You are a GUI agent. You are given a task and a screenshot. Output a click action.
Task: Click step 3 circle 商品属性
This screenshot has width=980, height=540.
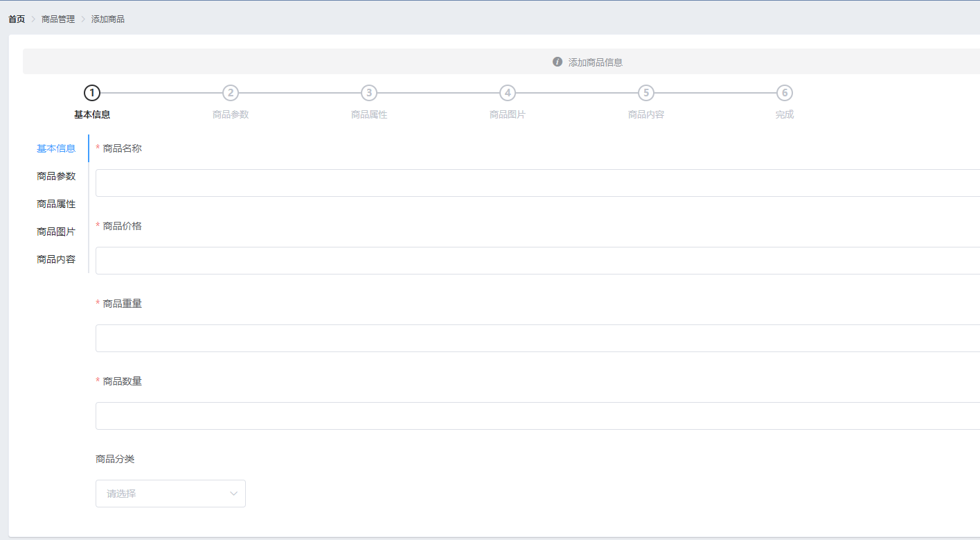coord(369,93)
